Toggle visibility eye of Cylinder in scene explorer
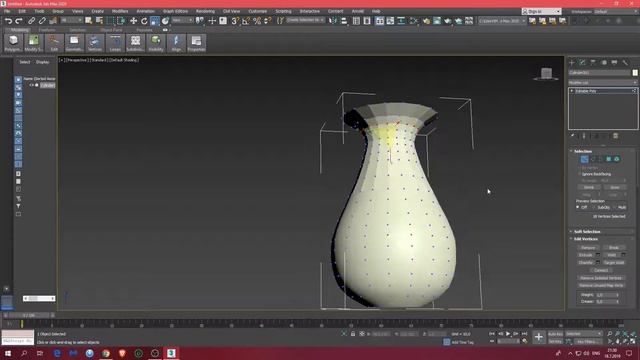Image resolution: width=640 pixels, height=360 pixels. point(31,85)
